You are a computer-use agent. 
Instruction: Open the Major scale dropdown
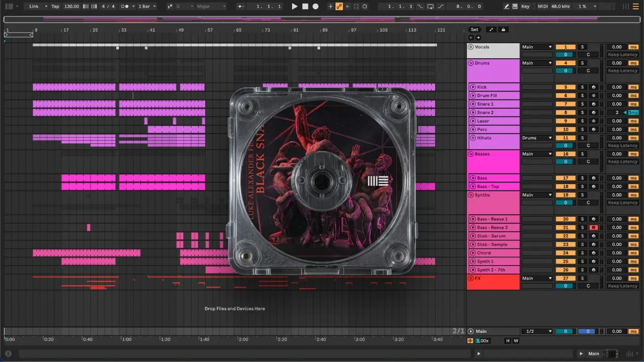[211, 7]
